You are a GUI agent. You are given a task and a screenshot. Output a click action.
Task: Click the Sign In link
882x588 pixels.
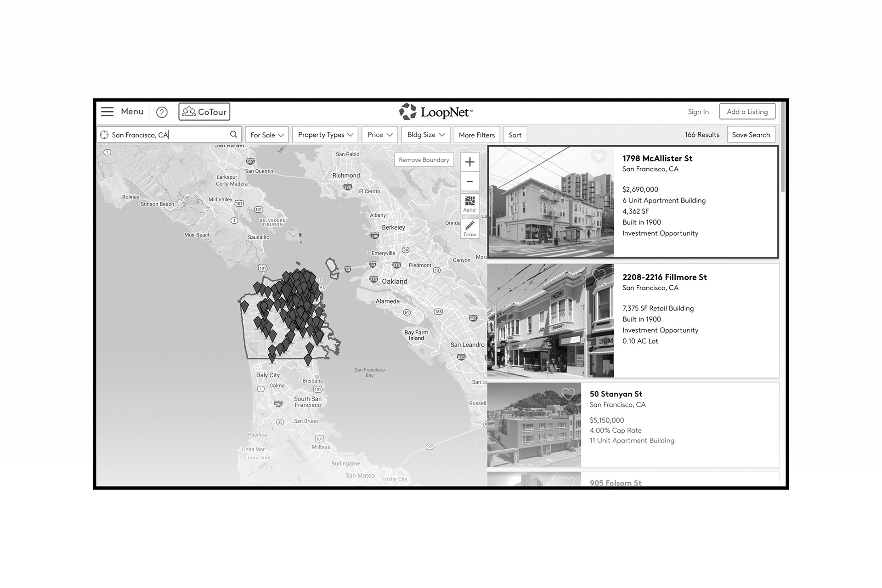click(698, 112)
